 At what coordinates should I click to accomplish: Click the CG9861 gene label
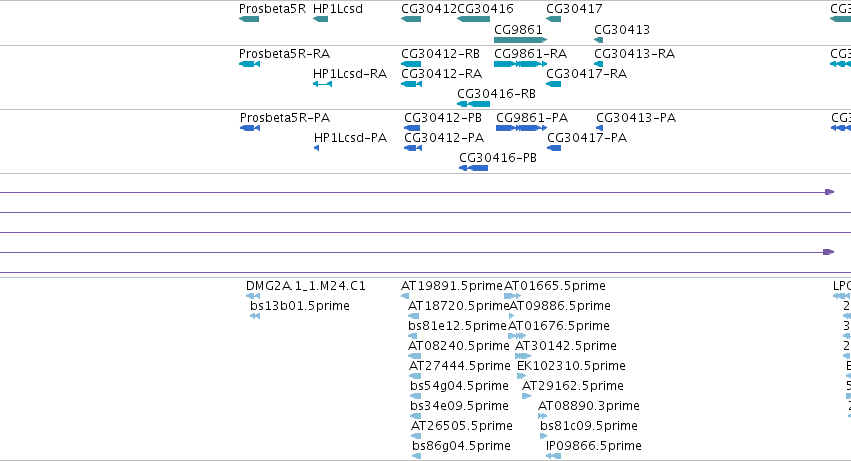pos(518,29)
